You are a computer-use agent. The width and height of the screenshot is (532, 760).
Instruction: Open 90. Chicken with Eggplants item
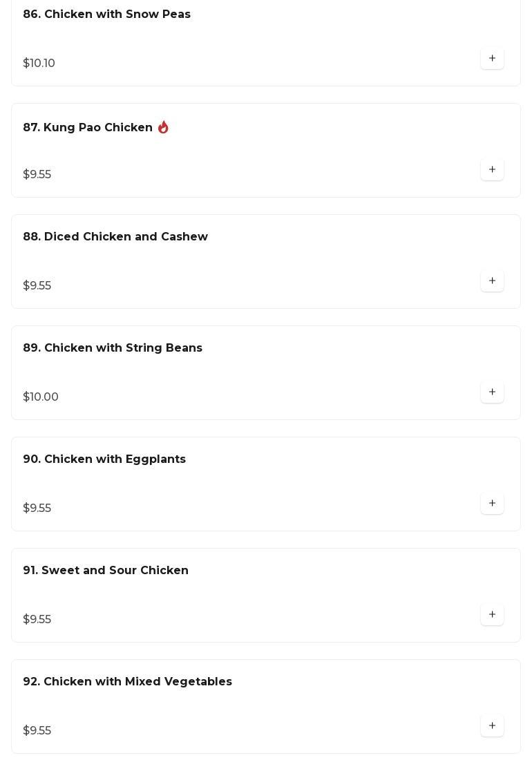point(104,459)
